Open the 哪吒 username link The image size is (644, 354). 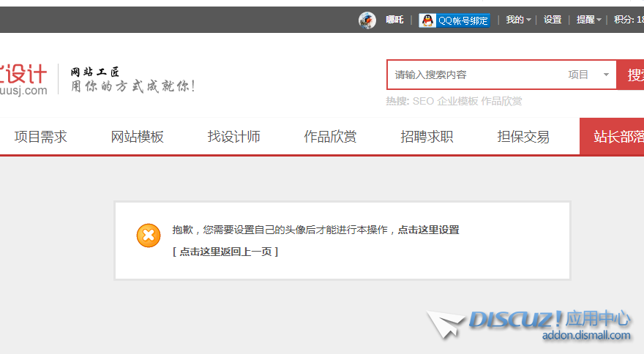[x=394, y=20]
